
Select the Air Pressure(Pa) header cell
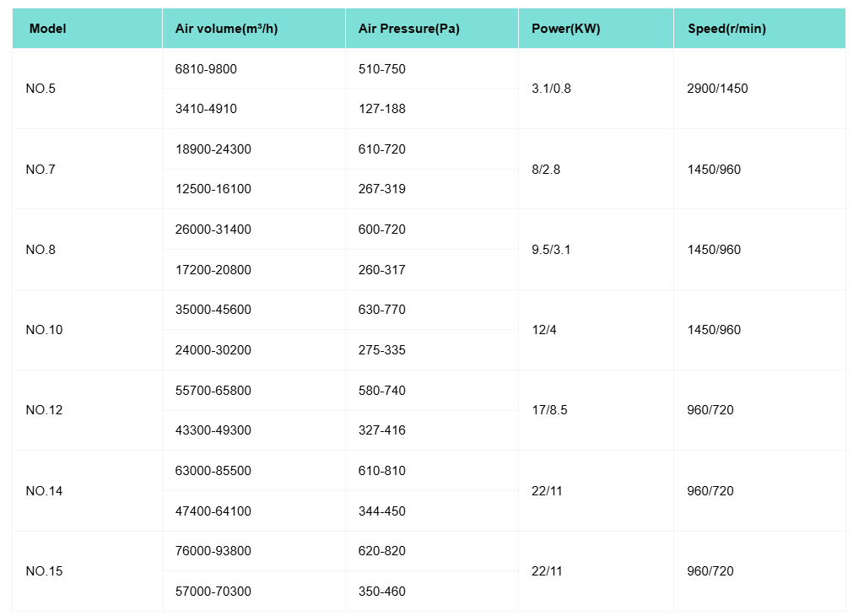click(408, 29)
